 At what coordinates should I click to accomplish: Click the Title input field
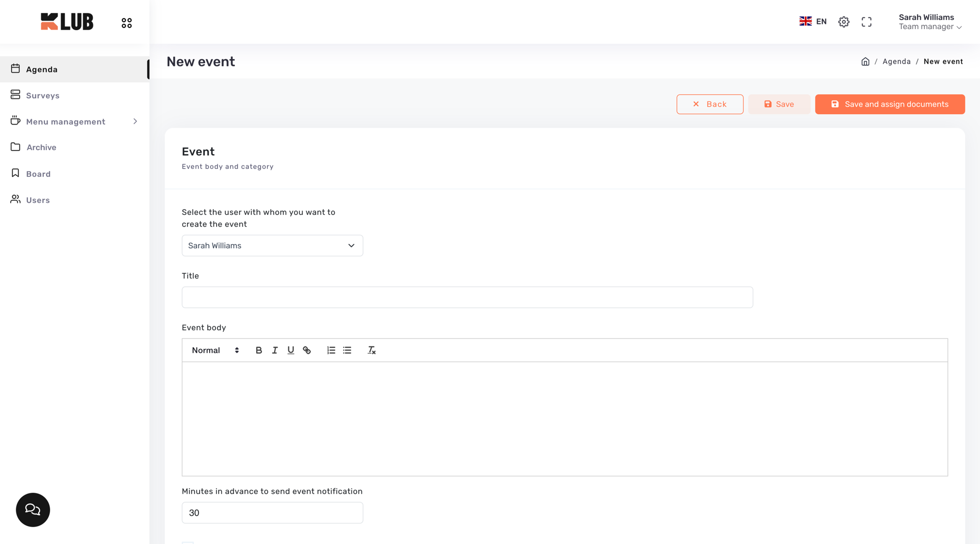(467, 297)
